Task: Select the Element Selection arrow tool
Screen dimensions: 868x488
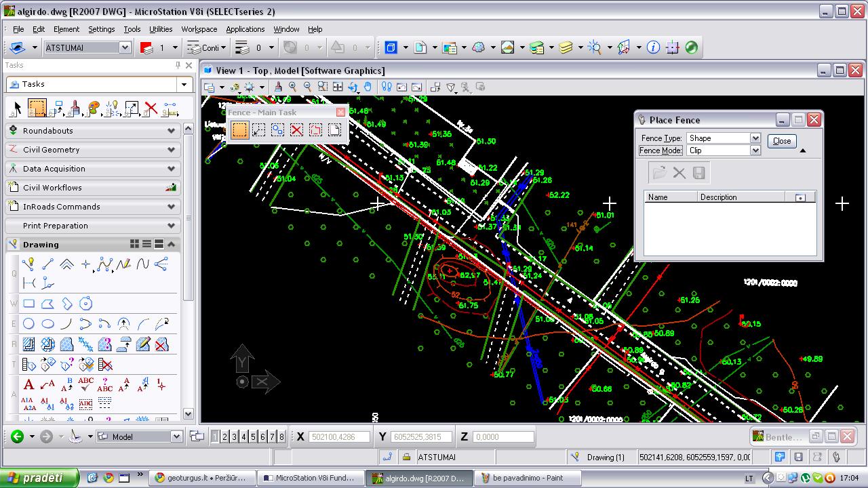Action: (x=18, y=108)
